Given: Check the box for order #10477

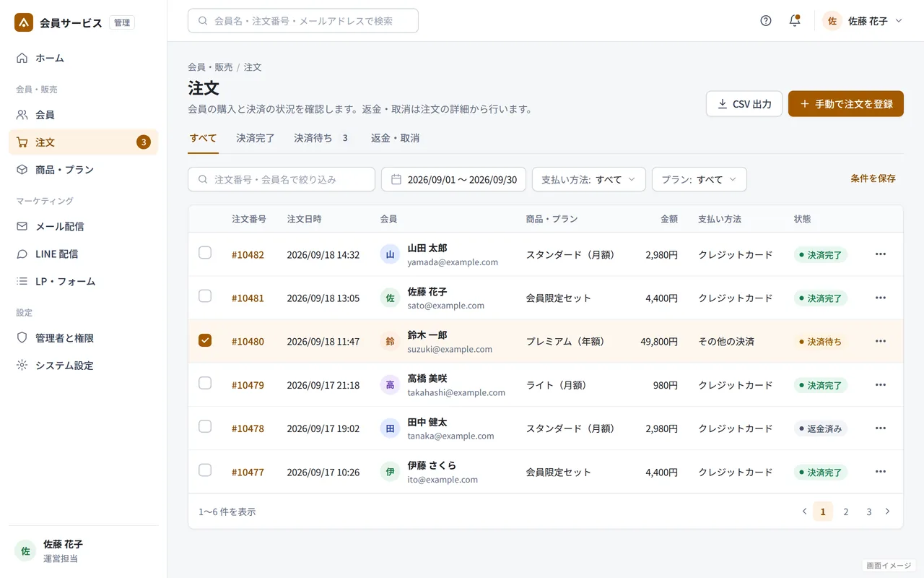Looking at the screenshot, I should click(205, 470).
